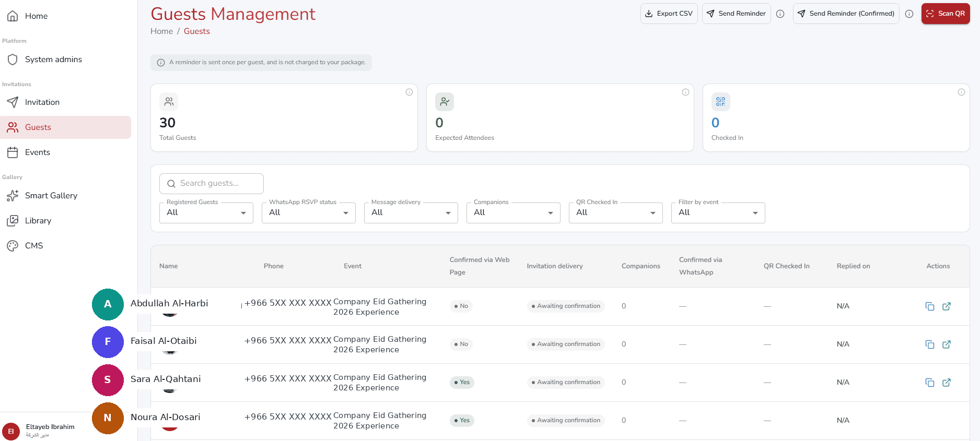Open the Companions filter dropdown
The image size is (980, 441).
514,212
